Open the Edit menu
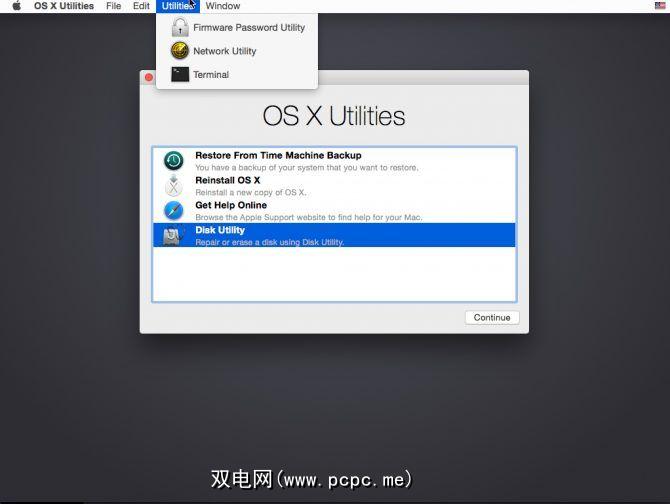Image resolution: width=670 pixels, height=504 pixels. (141, 6)
